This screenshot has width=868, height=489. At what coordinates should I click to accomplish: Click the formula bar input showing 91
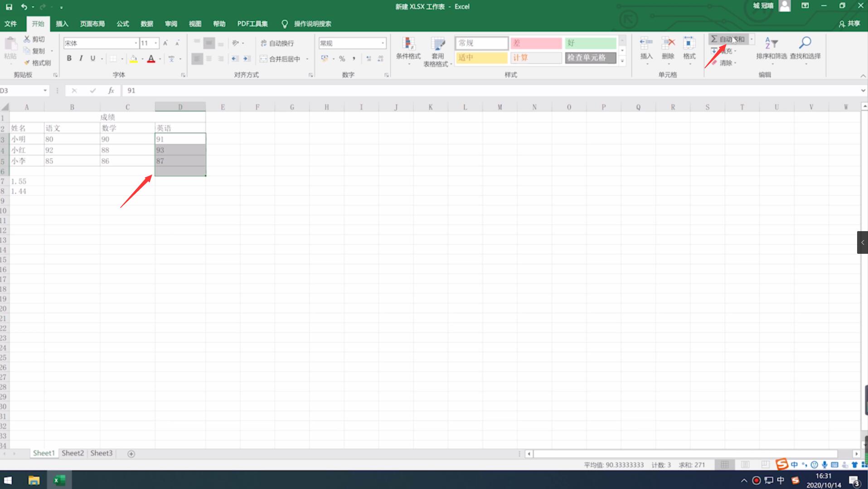pyautogui.click(x=492, y=91)
